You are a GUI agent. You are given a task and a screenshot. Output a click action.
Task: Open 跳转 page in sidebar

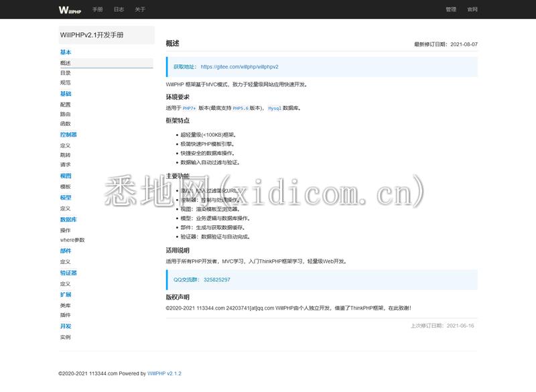pos(65,155)
